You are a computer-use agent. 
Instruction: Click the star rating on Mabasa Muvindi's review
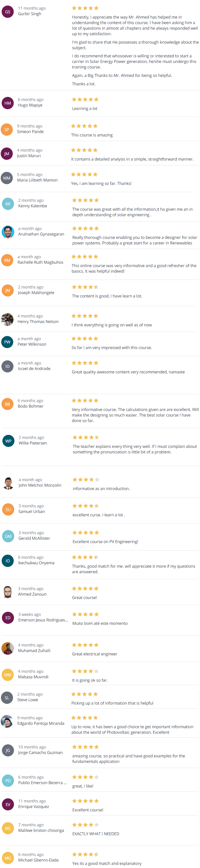[85, 671]
